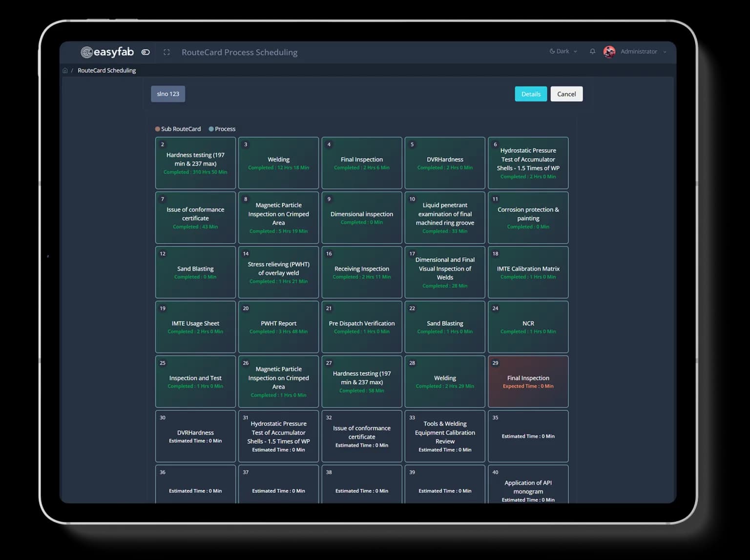750x560 pixels.
Task: Go to home via breadcrumb icon
Action: pos(65,70)
